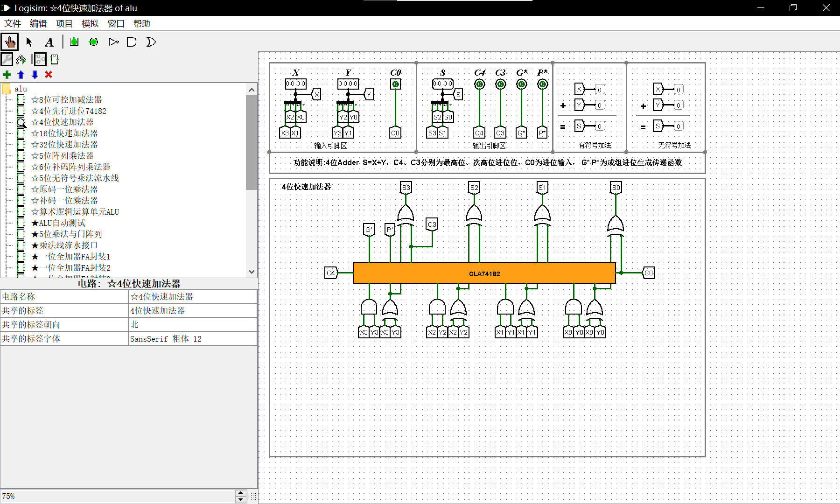Select the Edit arrow tool
The width and height of the screenshot is (840, 504).
[x=29, y=42]
